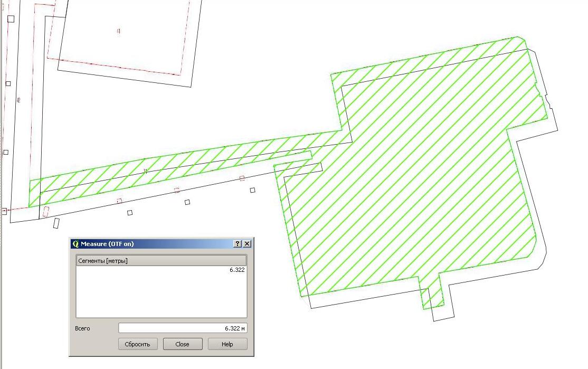The image size is (588, 369).
Task: Open Help from the Measure dialog
Action: [x=227, y=344]
